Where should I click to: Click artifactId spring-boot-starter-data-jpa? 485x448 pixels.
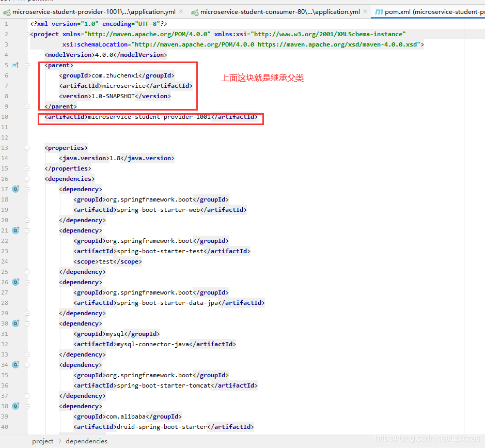pos(167,303)
